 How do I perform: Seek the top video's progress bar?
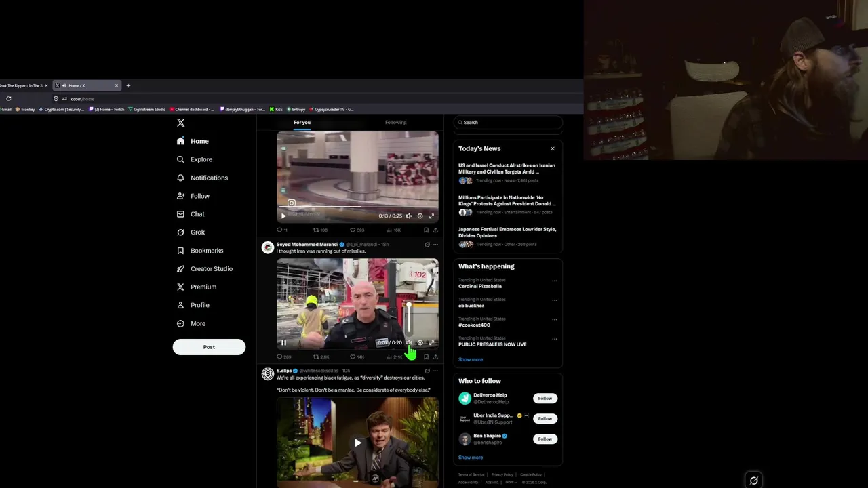pos(357,208)
